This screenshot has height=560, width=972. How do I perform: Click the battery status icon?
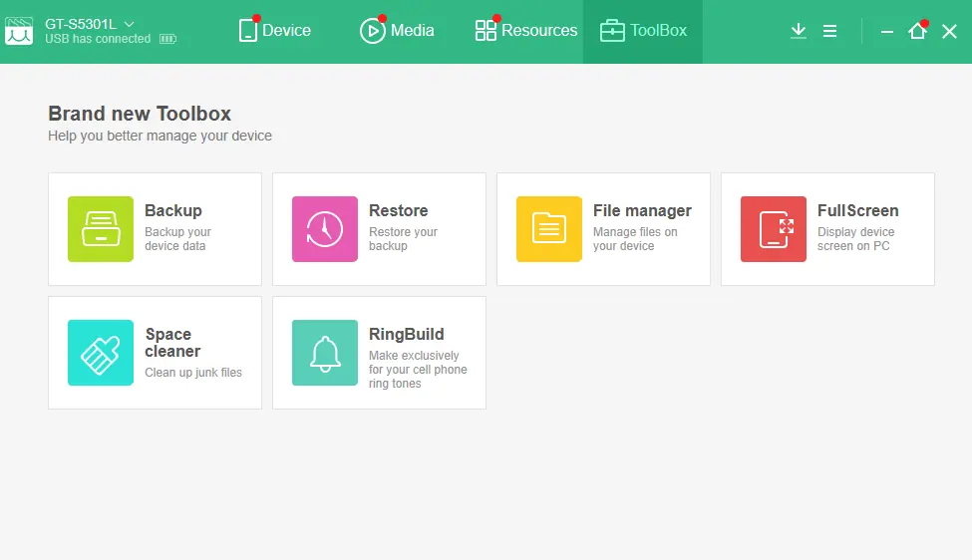[168, 39]
